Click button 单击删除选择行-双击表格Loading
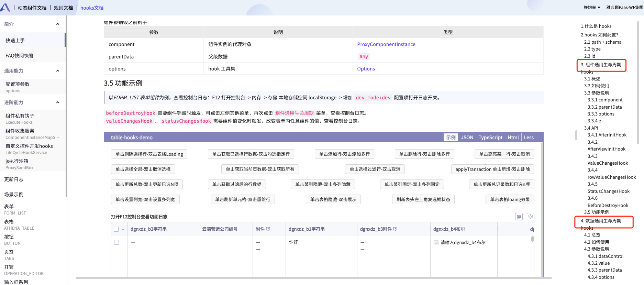The width and height of the screenshot is (644, 285). (149, 154)
